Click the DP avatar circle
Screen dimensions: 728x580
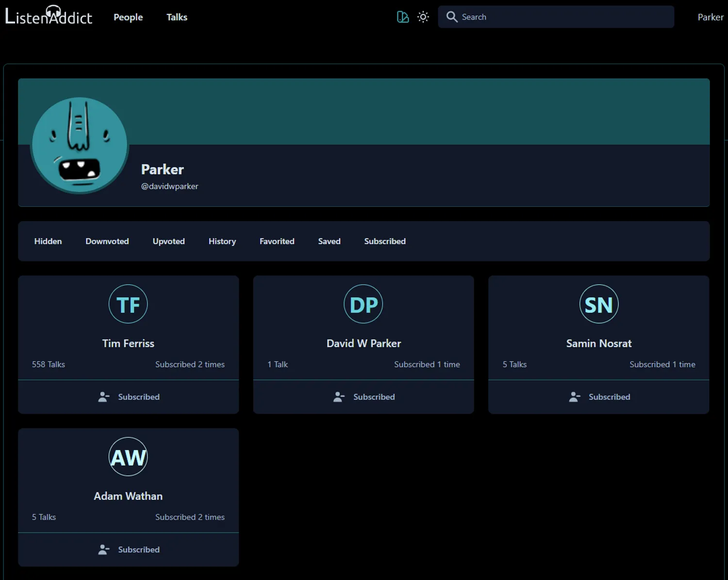coord(363,304)
